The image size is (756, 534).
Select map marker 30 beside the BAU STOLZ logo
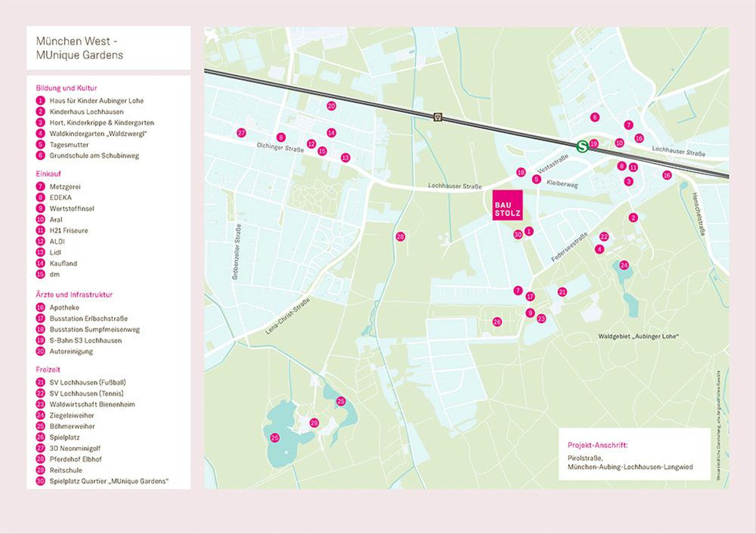(518, 234)
